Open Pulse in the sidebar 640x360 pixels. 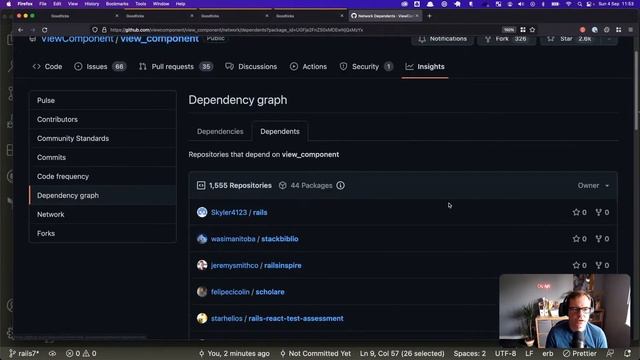(103, 100)
